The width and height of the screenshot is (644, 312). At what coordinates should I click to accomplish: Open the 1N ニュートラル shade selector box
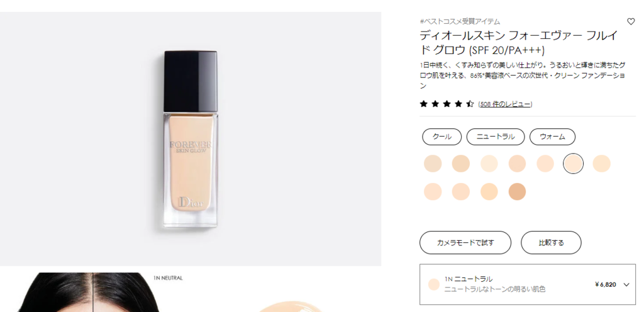click(x=528, y=284)
